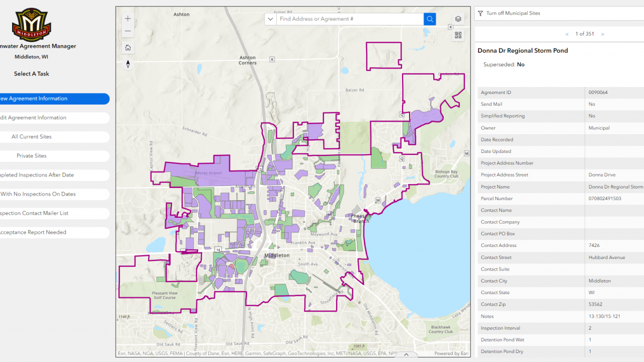The width and height of the screenshot is (644, 362).
Task: Go to previous record arrow
Action: (x=567, y=34)
